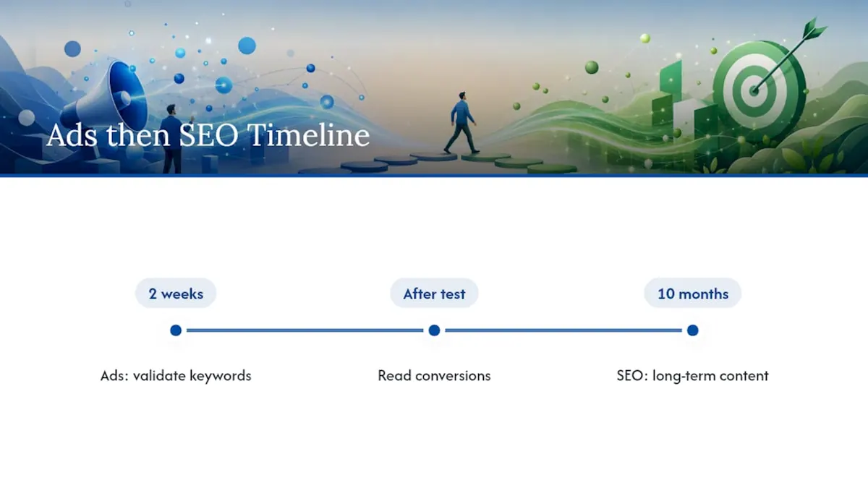This screenshot has width=868, height=488.
Task: Click the '2 weeks' timeline pill
Action: [x=176, y=294]
